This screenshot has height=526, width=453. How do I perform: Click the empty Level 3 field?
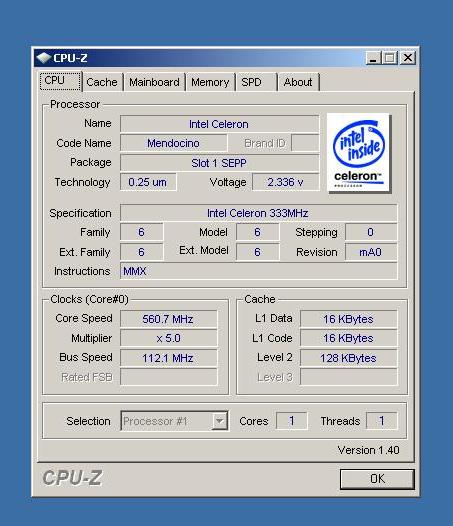coord(349,377)
